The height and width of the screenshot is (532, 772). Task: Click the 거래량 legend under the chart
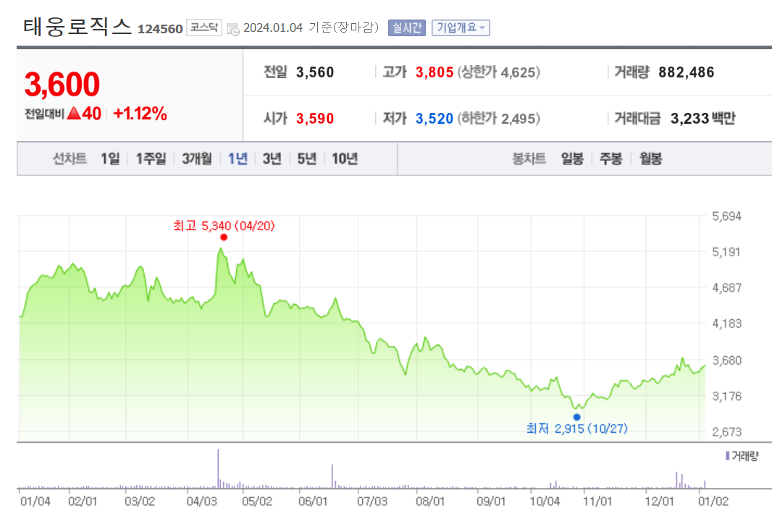click(x=742, y=456)
